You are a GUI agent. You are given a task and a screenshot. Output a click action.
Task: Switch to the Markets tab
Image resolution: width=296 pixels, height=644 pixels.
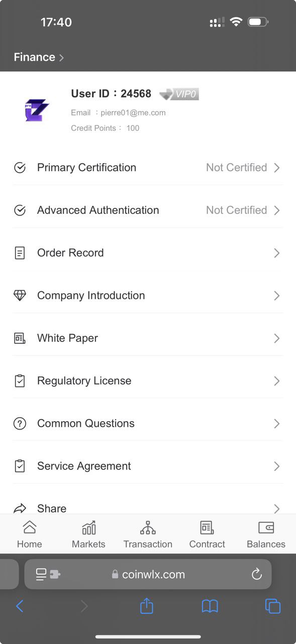(x=88, y=534)
